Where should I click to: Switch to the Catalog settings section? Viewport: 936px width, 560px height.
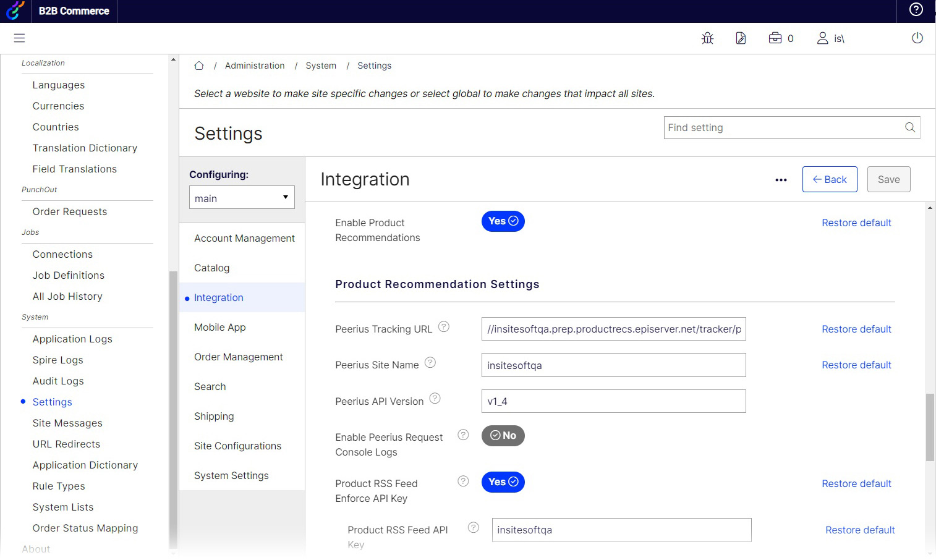pyautogui.click(x=211, y=268)
